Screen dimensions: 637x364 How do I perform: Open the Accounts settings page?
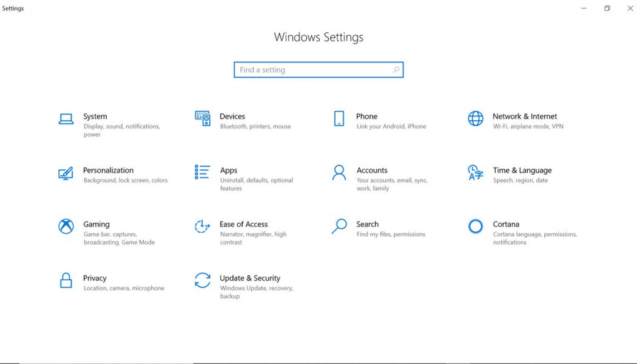[x=372, y=170]
